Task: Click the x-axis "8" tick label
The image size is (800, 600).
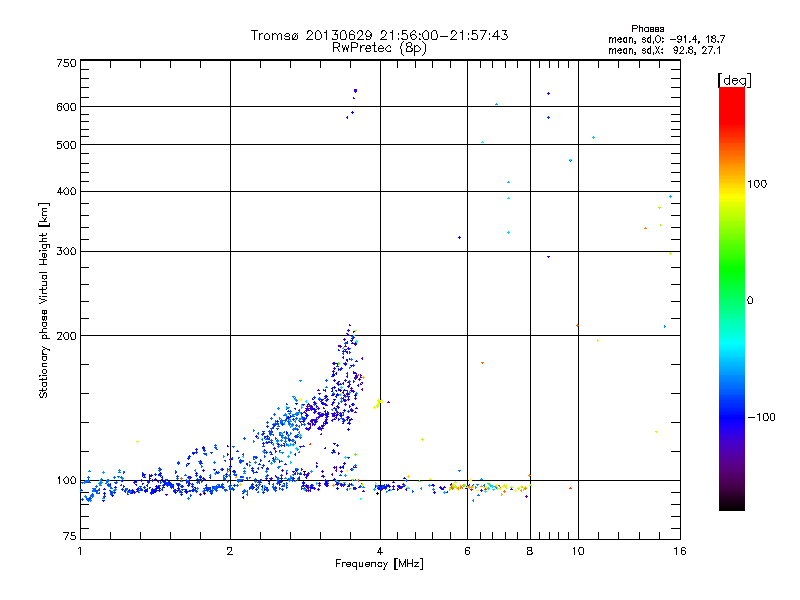Action: tap(530, 551)
